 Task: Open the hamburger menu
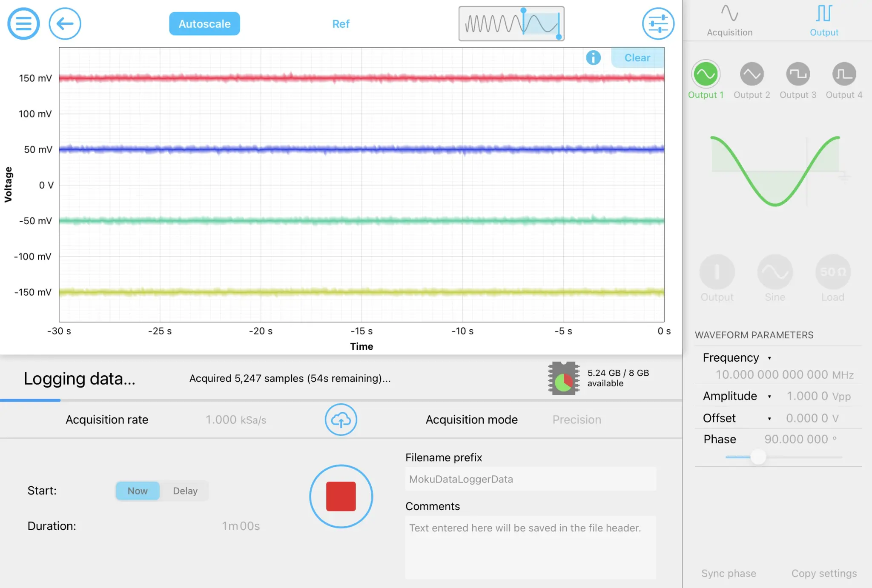click(x=23, y=23)
